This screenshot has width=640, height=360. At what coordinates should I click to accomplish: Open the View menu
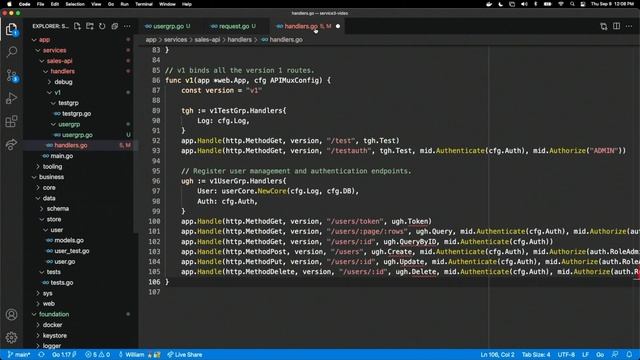(96, 4)
